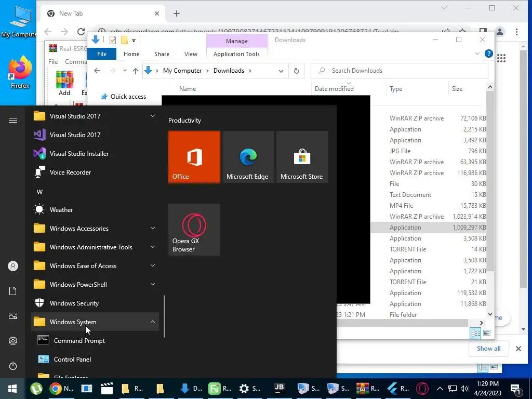Open Documents icon in Start sidebar
Image resolution: width=532 pixels, height=399 pixels.
click(13, 291)
